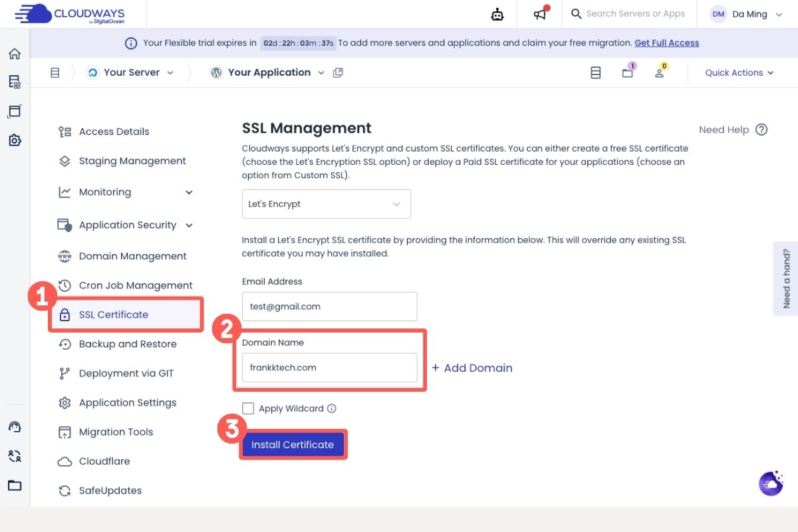Go to home icon in left rail
Viewport: 798px width, 532px height.
tap(15, 54)
